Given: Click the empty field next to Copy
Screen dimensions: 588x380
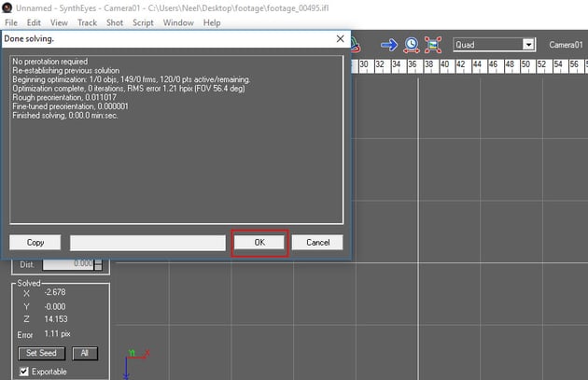Looking at the screenshot, I should 147,243.
